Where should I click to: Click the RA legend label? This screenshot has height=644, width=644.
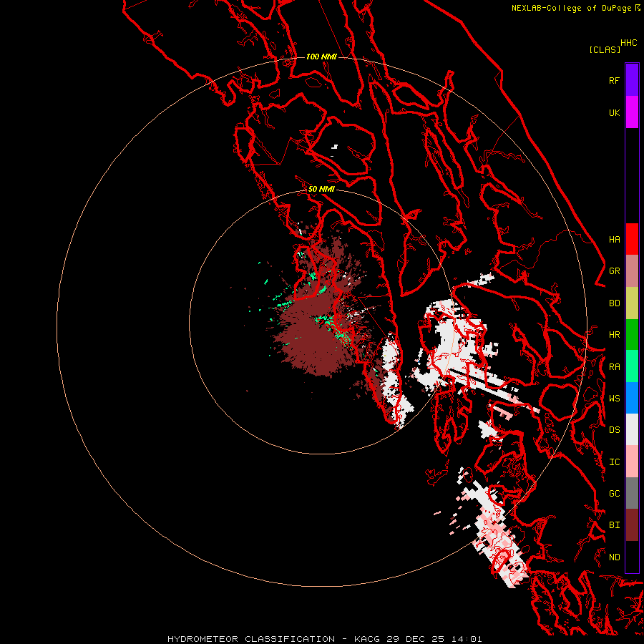tap(614, 367)
